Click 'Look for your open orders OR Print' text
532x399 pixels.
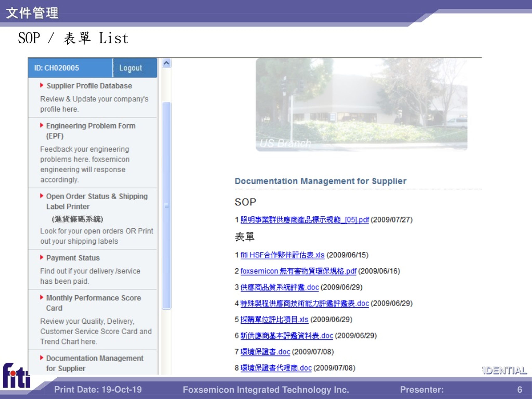pos(96,231)
